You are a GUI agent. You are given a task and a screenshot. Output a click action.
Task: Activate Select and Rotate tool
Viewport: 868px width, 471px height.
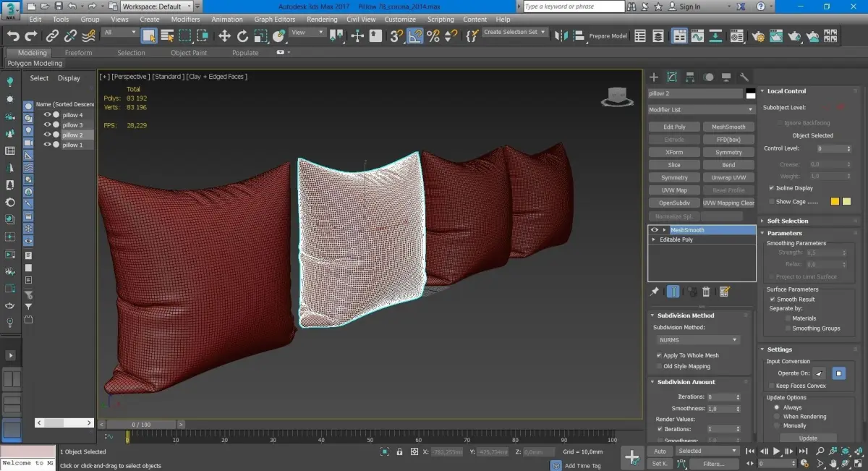(242, 35)
